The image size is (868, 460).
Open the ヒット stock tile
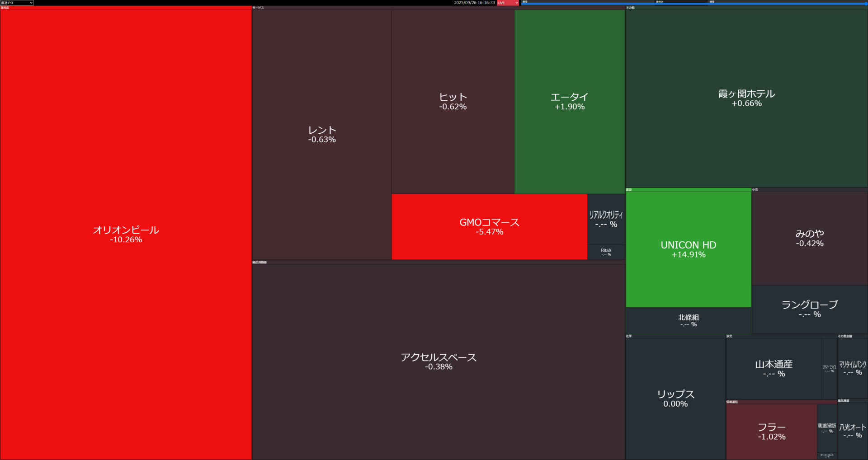click(453, 101)
